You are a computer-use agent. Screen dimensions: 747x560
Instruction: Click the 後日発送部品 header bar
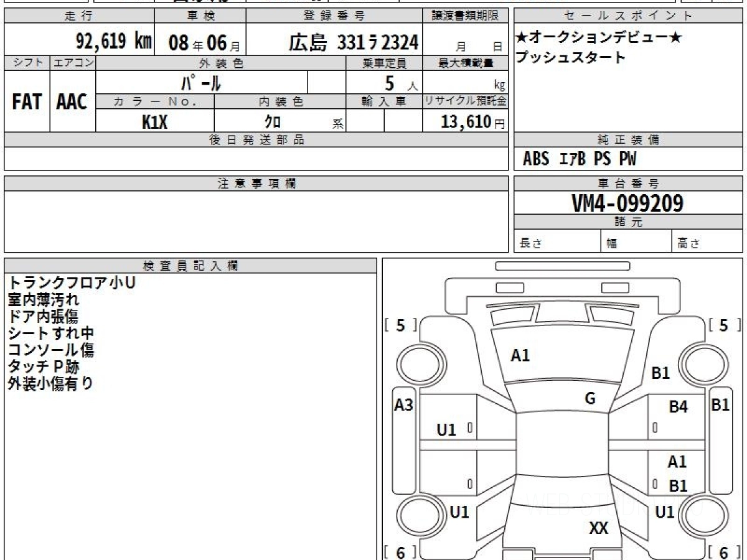[x=256, y=140]
